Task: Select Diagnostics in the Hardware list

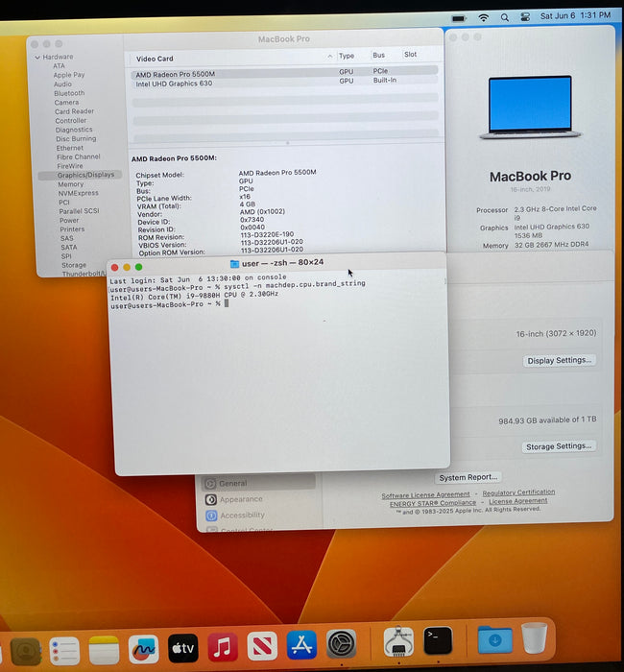Action: pyautogui.click(x=74, y=130)
